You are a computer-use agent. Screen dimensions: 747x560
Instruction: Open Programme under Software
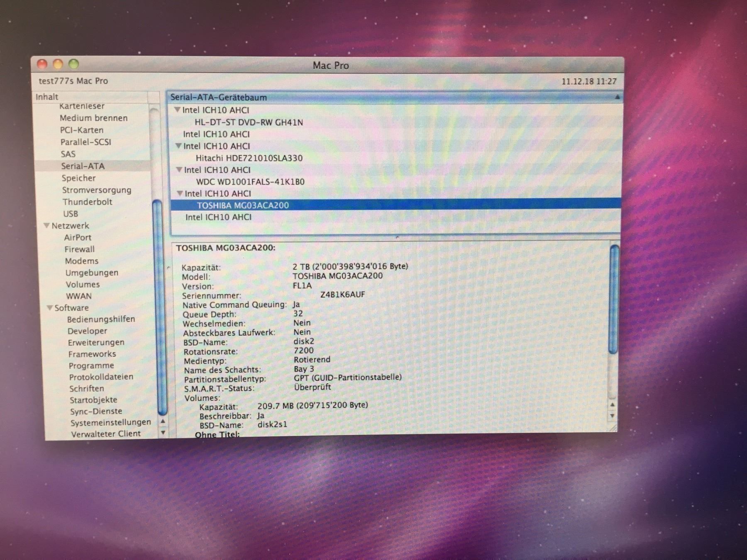pos(91,366)
